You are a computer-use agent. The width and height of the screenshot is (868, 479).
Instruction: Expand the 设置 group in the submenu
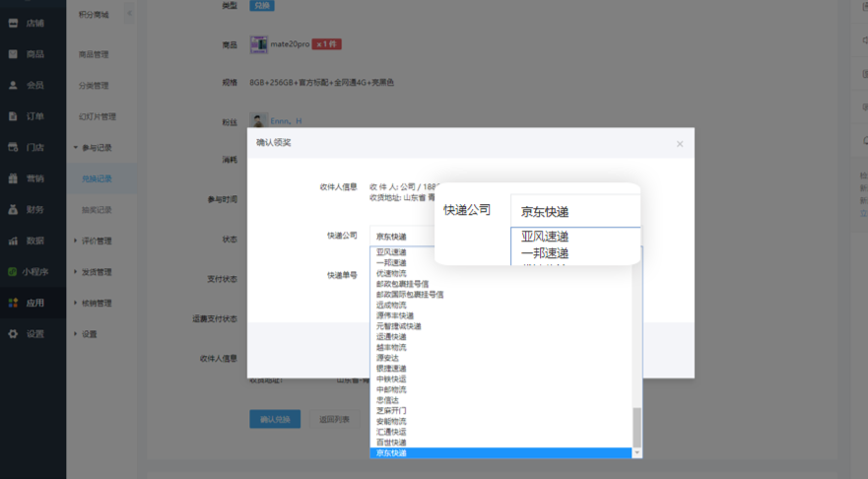click(x=76, y=334)
